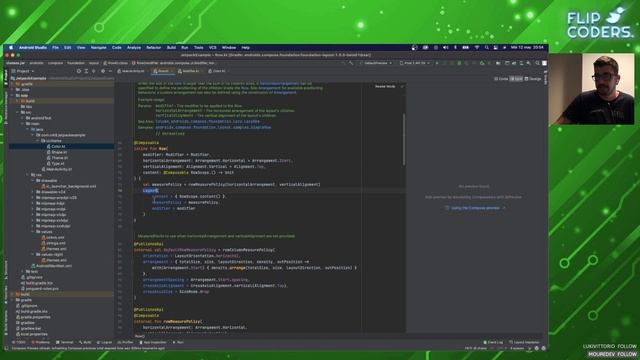Click the macOS Spotlight search icon
The image size is (640, 360).
tap(487, 48)
